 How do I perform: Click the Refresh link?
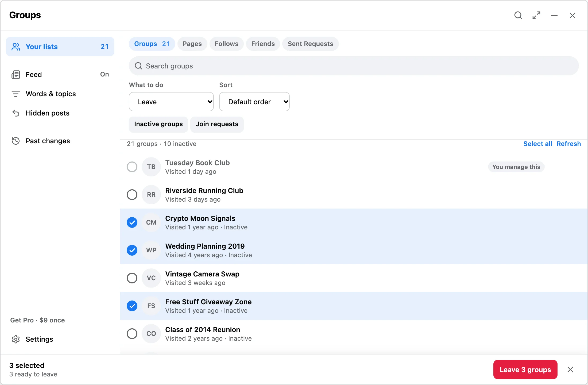[x=568, y=144]
